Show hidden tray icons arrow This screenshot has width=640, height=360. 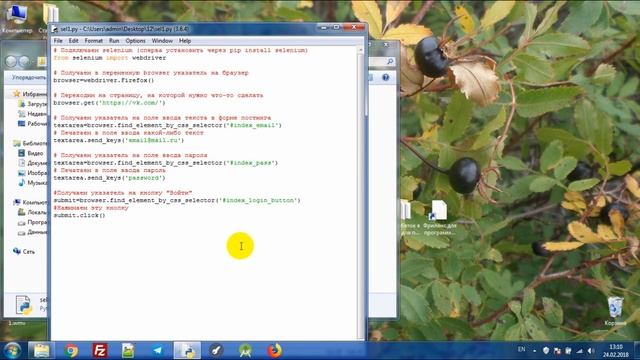coord(534,351)
